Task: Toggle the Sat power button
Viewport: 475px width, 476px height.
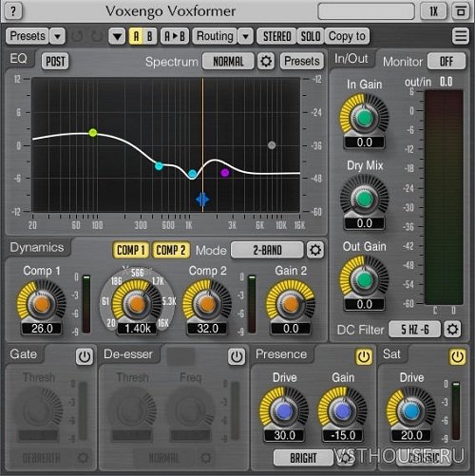Action: (x=457, y=357)
